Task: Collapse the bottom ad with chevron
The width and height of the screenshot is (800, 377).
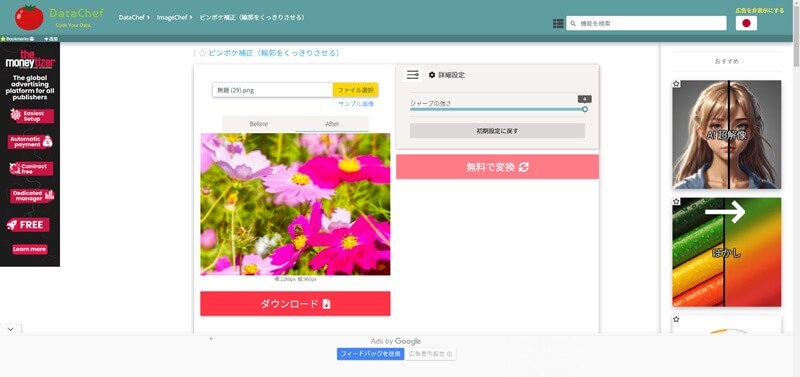Action: point(11,330)
